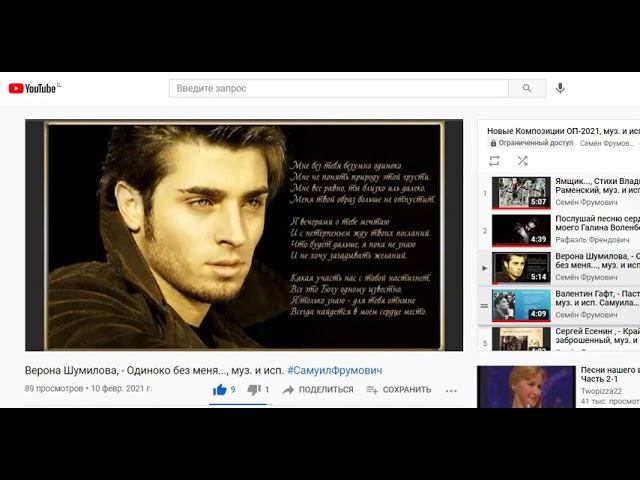The width and height of the screenshot is (640, 480).
Task: Click 'Сергей Есенин, - Край' playlist title
Action: pos(598,336)
